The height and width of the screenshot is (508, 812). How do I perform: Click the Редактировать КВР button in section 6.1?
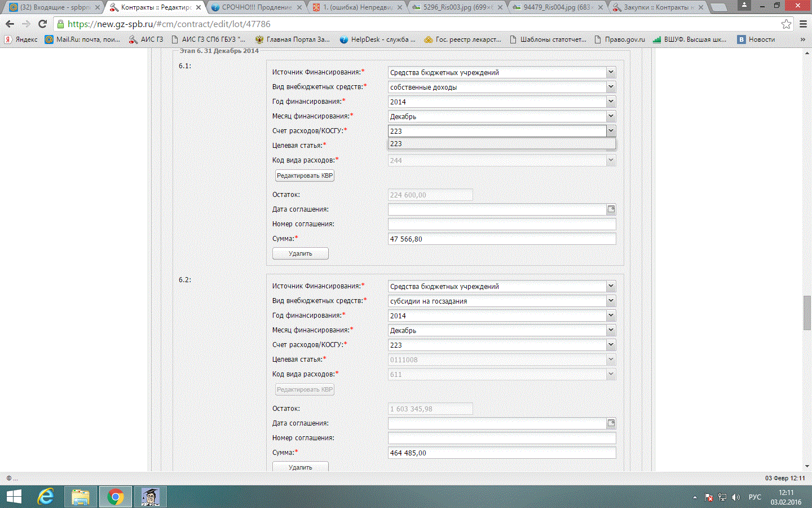(x=304, y=176)
